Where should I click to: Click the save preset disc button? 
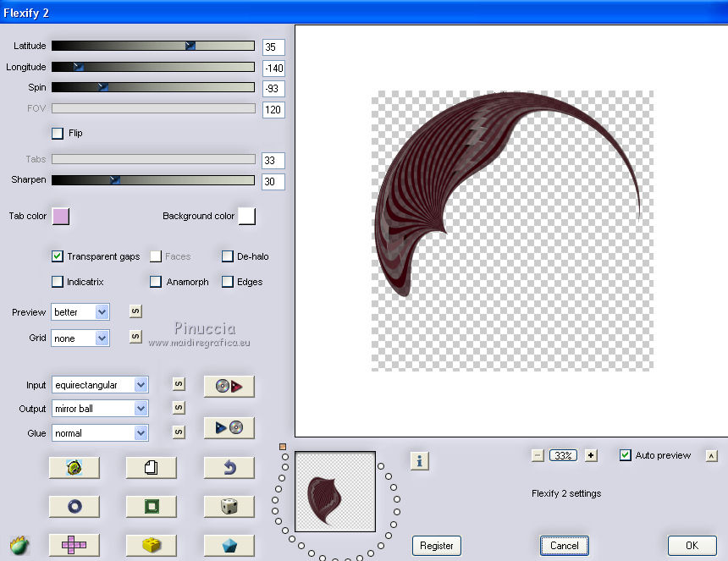[x=229, y=427]
